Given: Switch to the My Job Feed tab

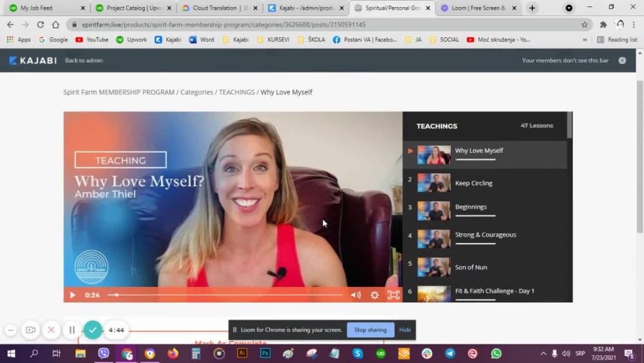Looking at the screenshot, I should (x=47, y=8).
